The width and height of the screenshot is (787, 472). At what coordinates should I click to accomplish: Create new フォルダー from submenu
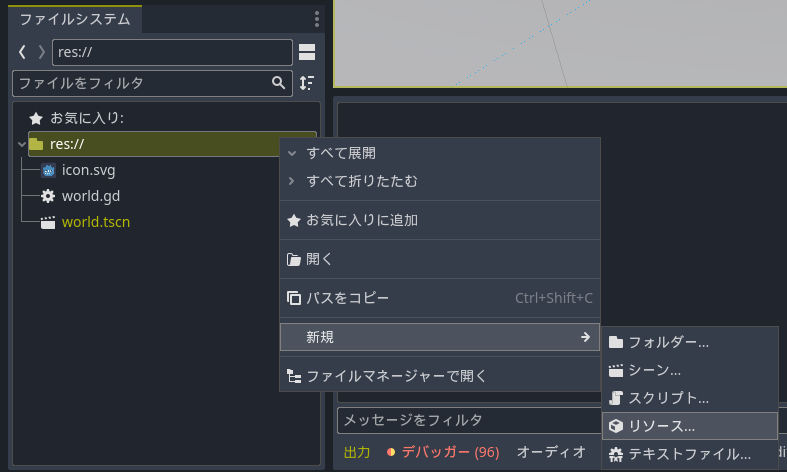point(690,342)
